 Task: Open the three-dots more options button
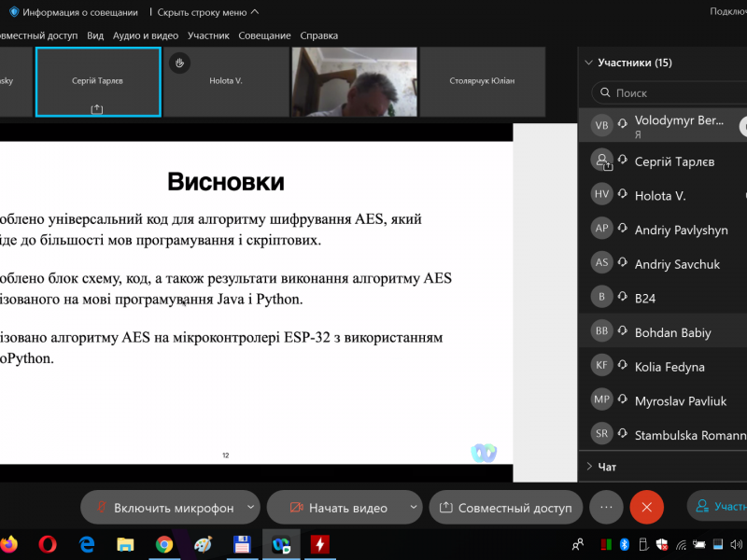[606, 507]
